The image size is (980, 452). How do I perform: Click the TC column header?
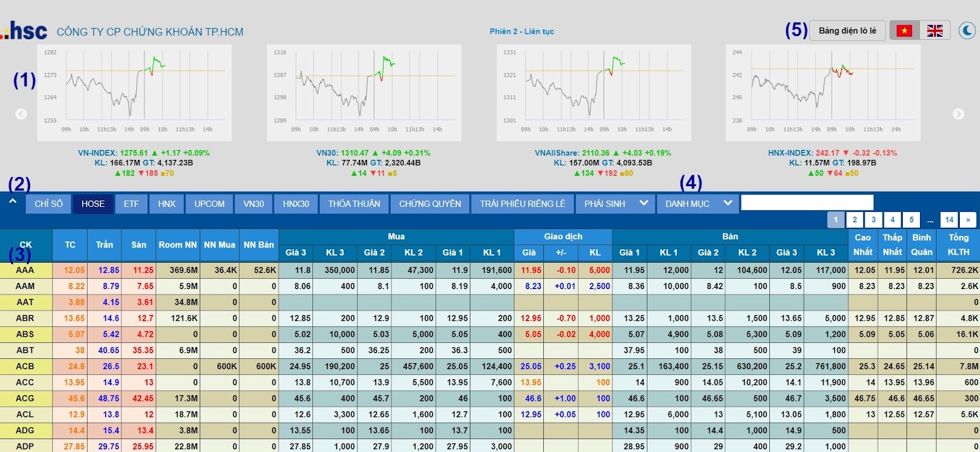tap(70, 244)
